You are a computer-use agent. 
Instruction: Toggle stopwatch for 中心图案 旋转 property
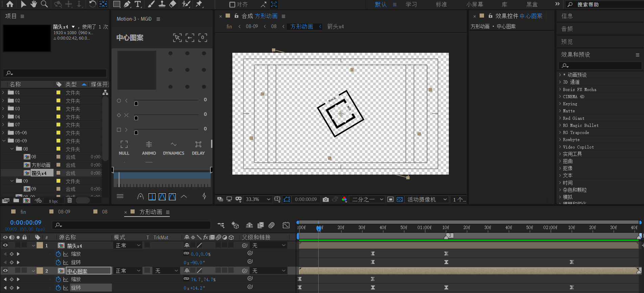[58, 288]
